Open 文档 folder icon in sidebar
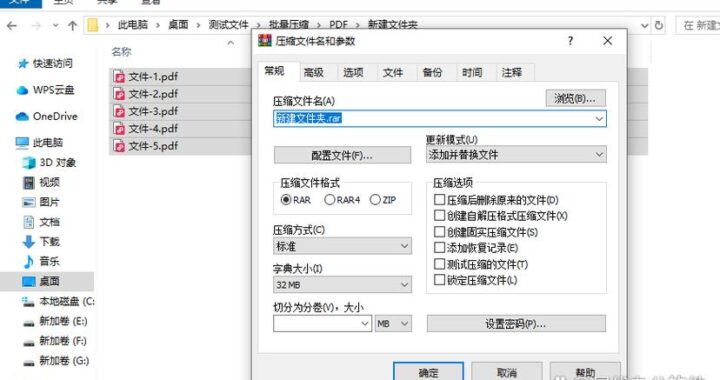 pos(29,222)
